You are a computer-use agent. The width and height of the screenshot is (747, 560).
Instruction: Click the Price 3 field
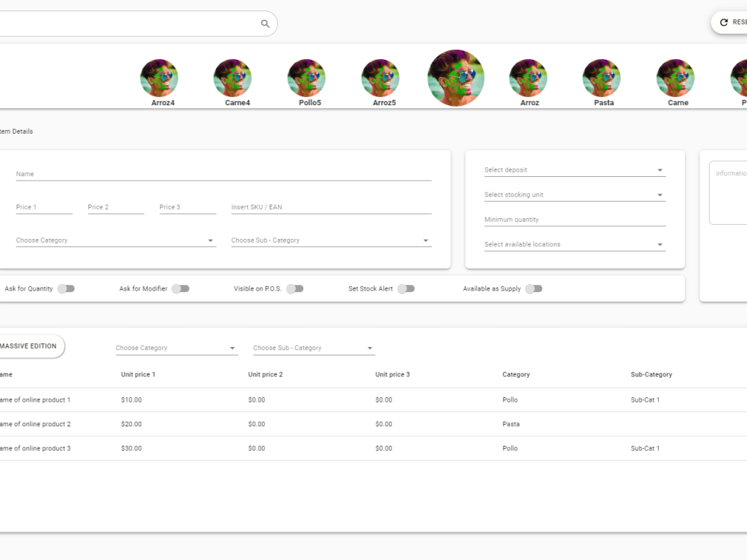(x=187, y=207)
